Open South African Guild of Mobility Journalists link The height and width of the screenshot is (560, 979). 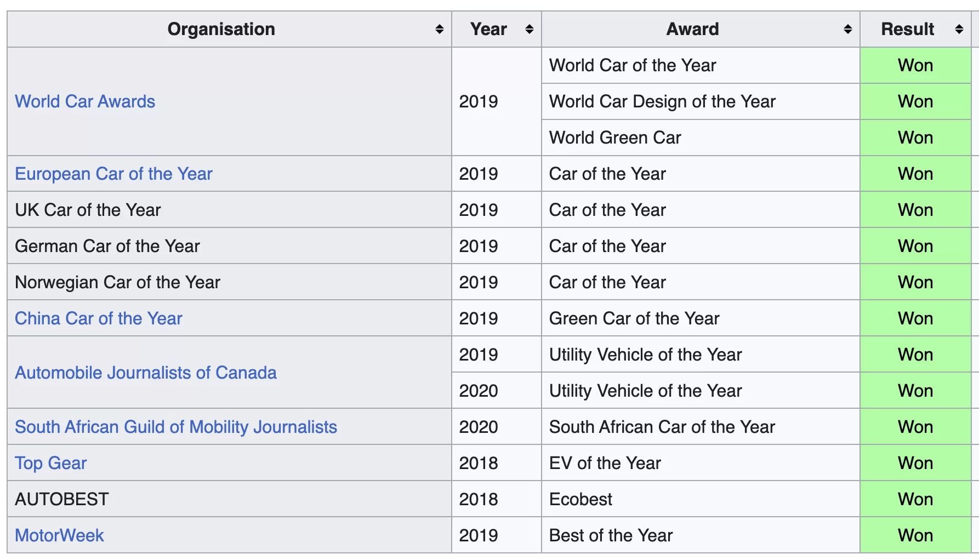pyautogui.click(x=176, y=427)
